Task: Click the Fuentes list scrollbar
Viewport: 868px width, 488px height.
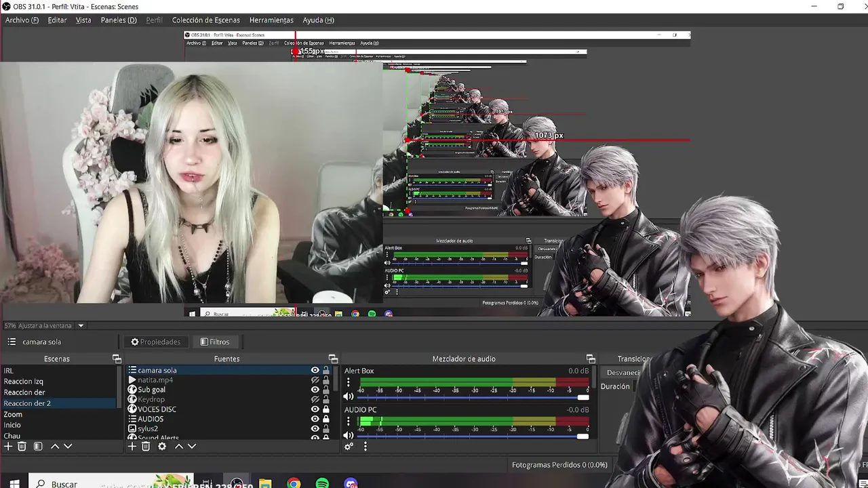Action: [x=335, y=378]
